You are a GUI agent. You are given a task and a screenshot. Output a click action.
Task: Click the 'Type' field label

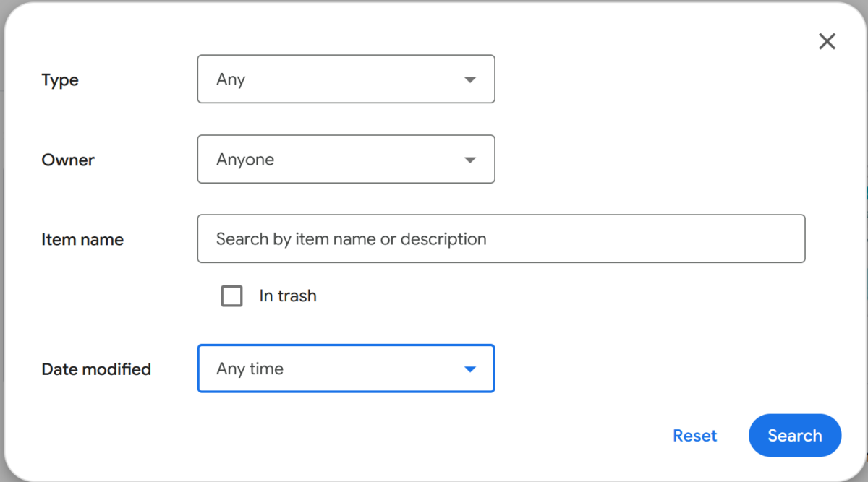(60, 80)
